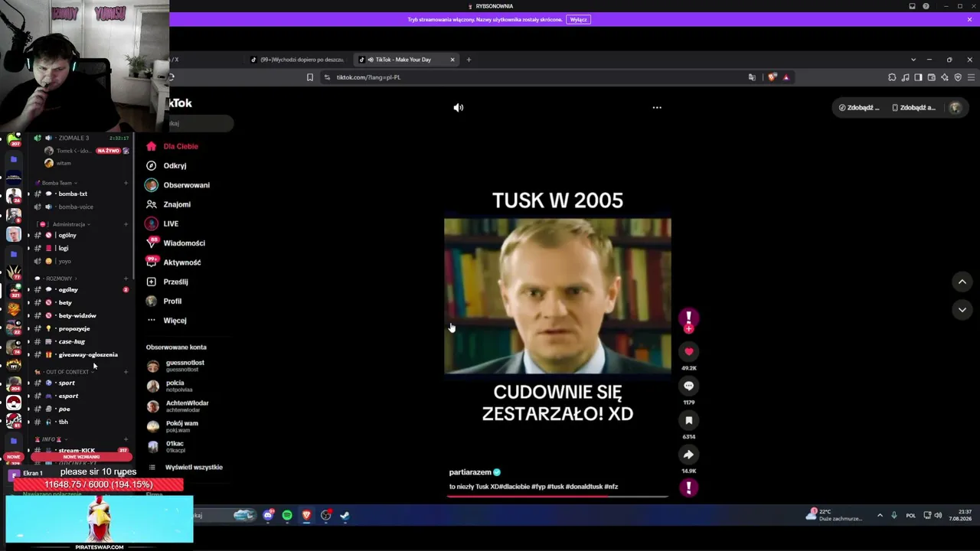Open Pokój wam followed account
This screenshot has height=551, width=980.
pyautogui.click(x=181, y=426)
